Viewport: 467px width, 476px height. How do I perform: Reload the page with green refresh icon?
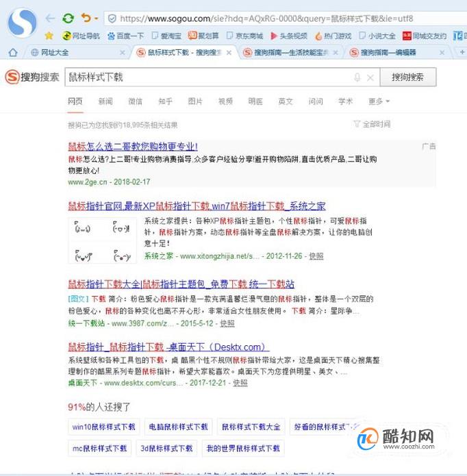pos(68,18)
